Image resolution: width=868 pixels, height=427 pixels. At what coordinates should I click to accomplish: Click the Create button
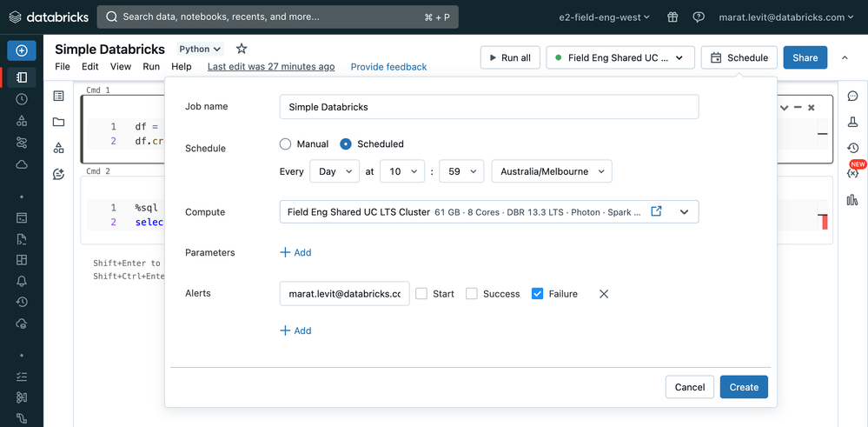click(744, 387)
